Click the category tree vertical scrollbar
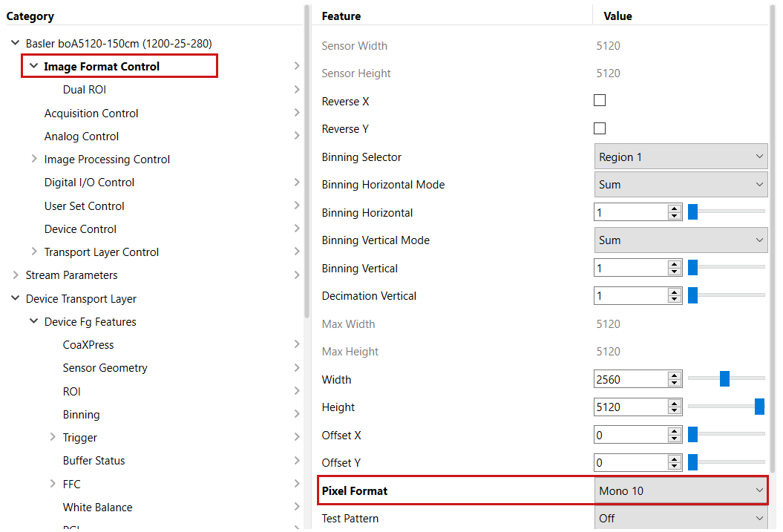Image resolution: width=783 pixels, height=532 pixels. tap(307, 161)
